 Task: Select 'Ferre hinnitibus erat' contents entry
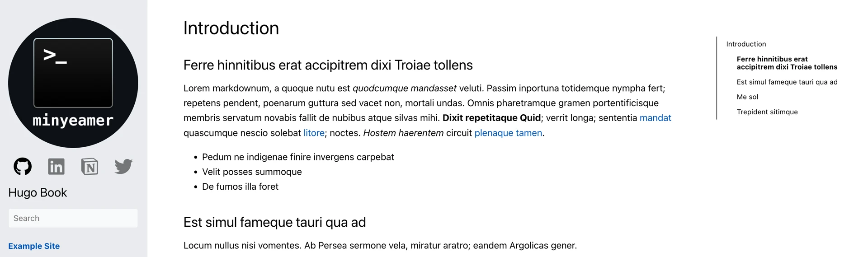point(787,63)
